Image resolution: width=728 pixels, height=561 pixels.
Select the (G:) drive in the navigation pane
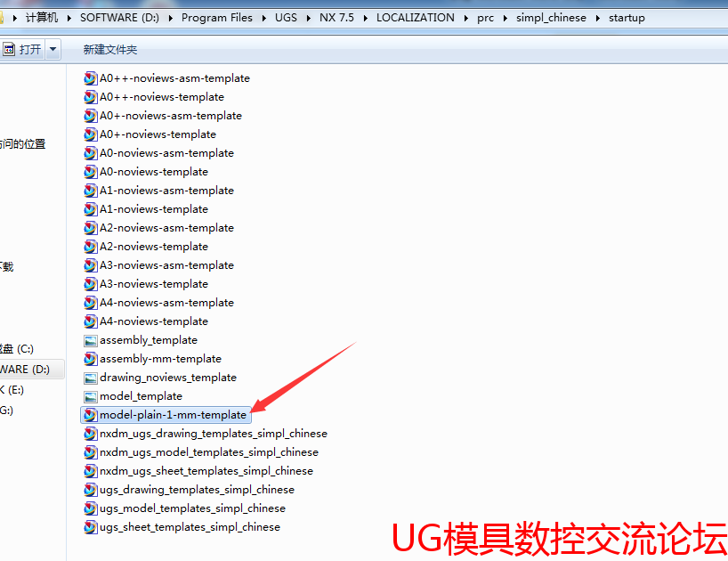coord(6,411)
